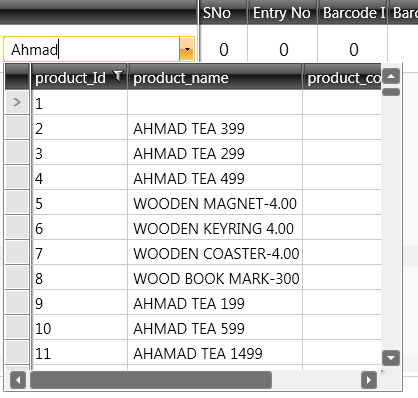Screen dimensions: 418x398
Task: Click the vertical scrollbar up arrow
Action: pos(391,76)
